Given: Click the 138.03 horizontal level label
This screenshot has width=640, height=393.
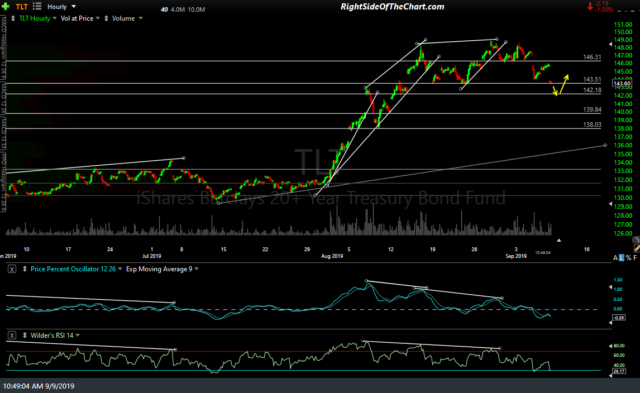Looking at the screenshot, I should (x=592, y=125).
